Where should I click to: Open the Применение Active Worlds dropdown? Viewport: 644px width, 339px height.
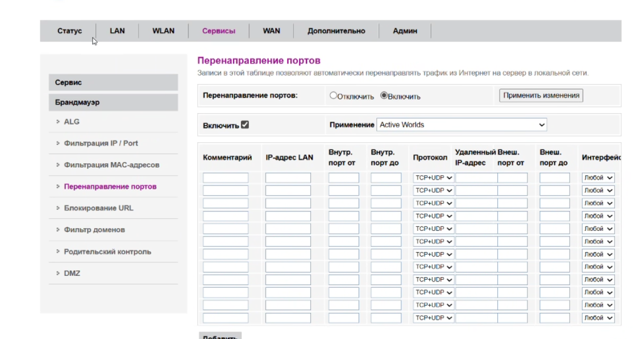tap(462, 125)
